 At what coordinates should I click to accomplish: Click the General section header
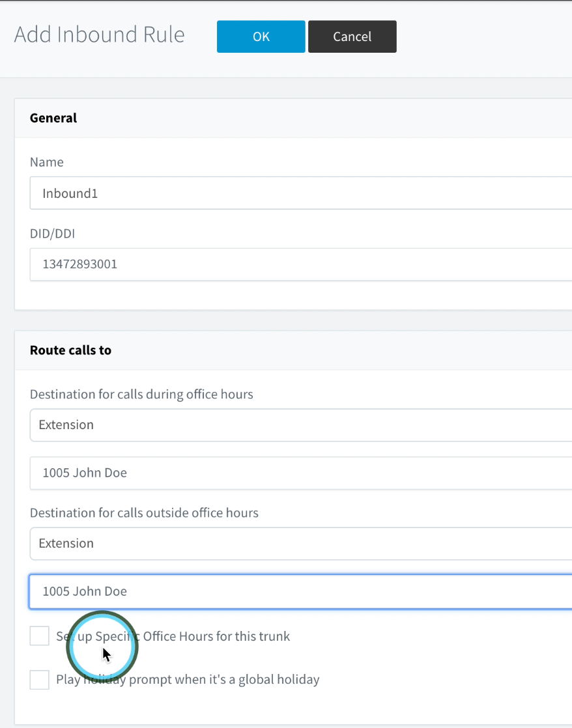pyautogui.click(x=53, y=118)
